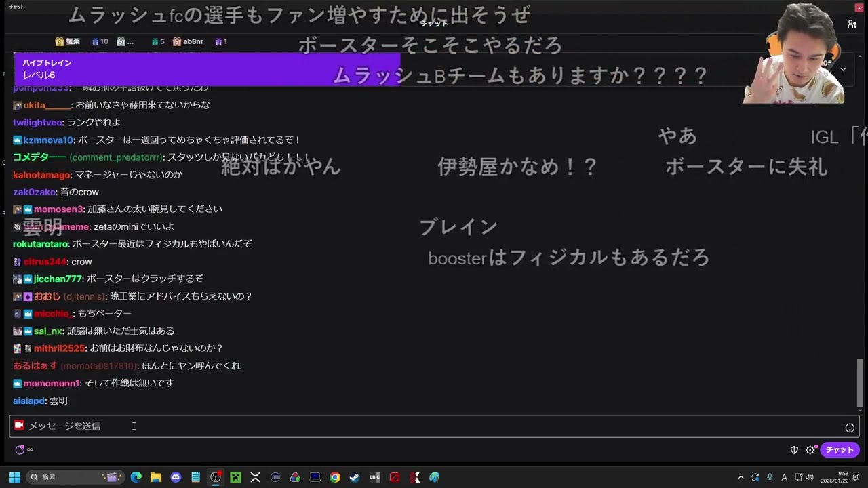Click the taskbar 検索 search box
The width and height of the screenshot is (868, 488).
click(x=75, y=477)
